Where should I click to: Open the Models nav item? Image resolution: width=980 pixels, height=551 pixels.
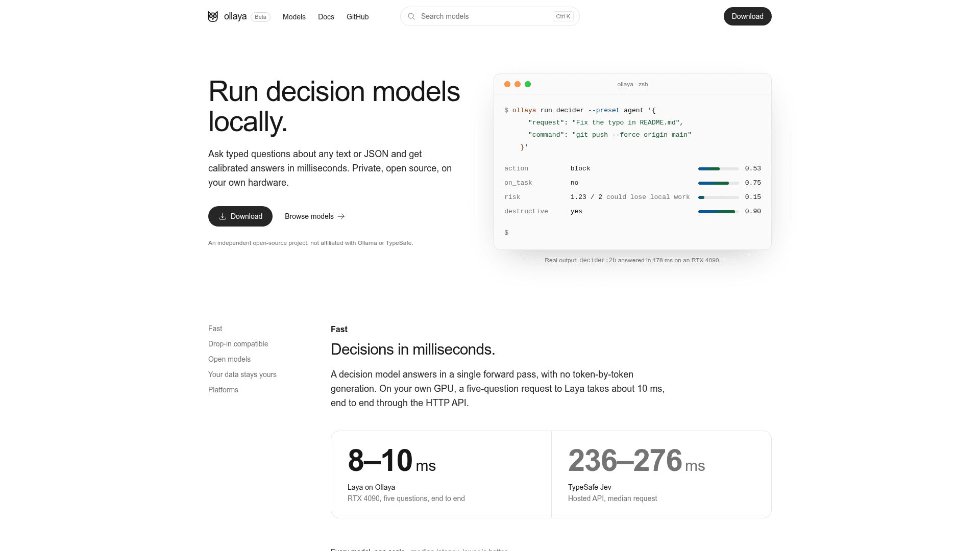[294, 17]
